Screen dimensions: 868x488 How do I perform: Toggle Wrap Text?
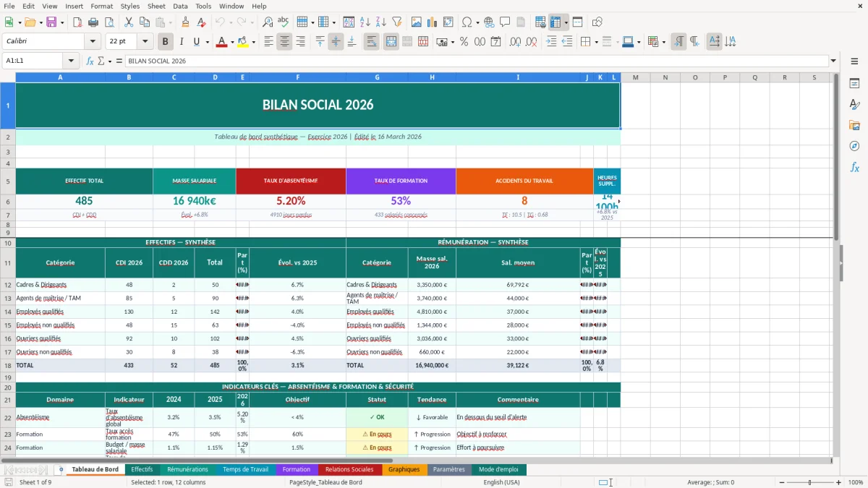[x=371, y=42]
